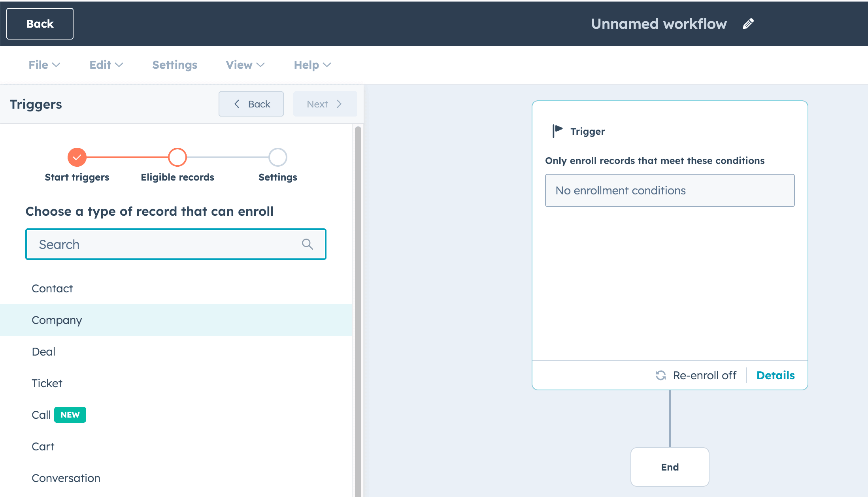Open the View dropdown menu
This screenshot has height=497, width=868.
point(245,65)
